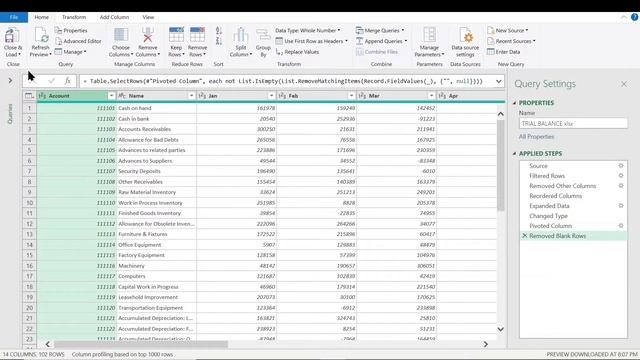640x360 pixels.
Task: Click into the formula bar text
Action: [x=286, y=81]
